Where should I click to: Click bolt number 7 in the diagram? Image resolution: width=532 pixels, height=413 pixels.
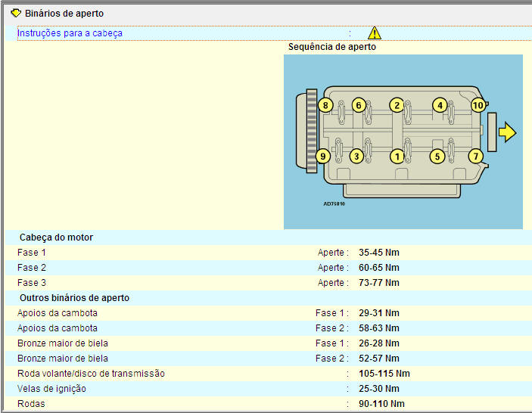click(x=476, y=157)
